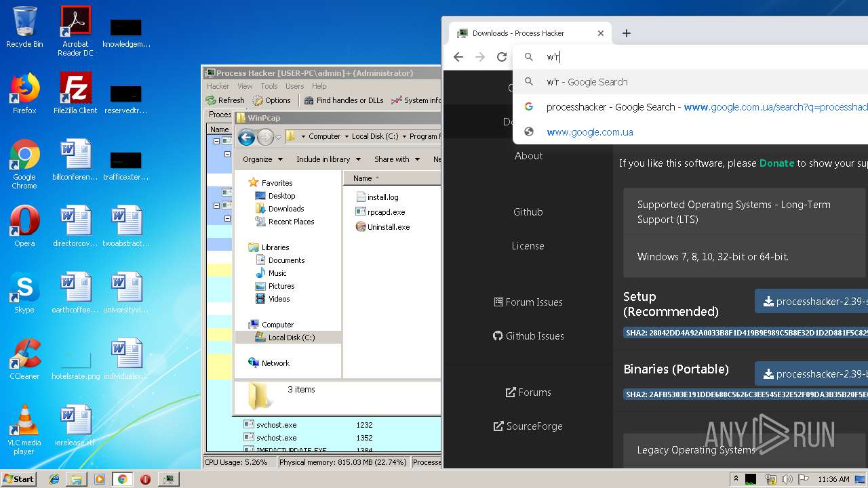Click Chrome back button
Image resolution: width=868 pixels, height=488 pixels.
pos(458,57)
